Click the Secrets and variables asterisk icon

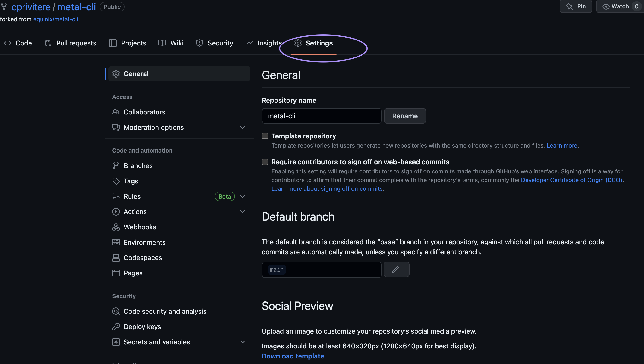pyautogui.click(x=116, y=342)
